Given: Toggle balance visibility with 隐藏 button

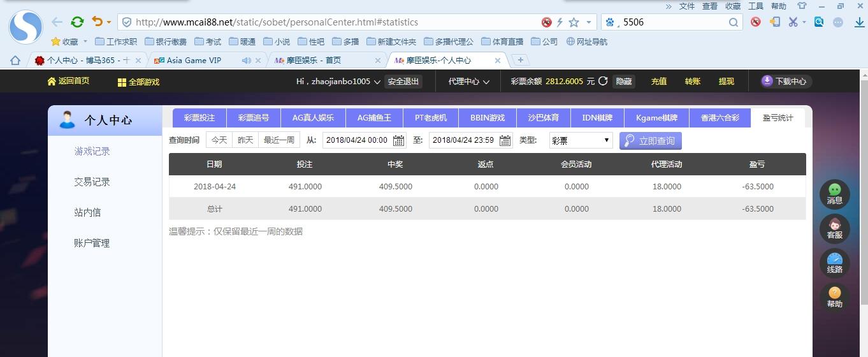Looking at the screenshot, I should click(624, 82).
